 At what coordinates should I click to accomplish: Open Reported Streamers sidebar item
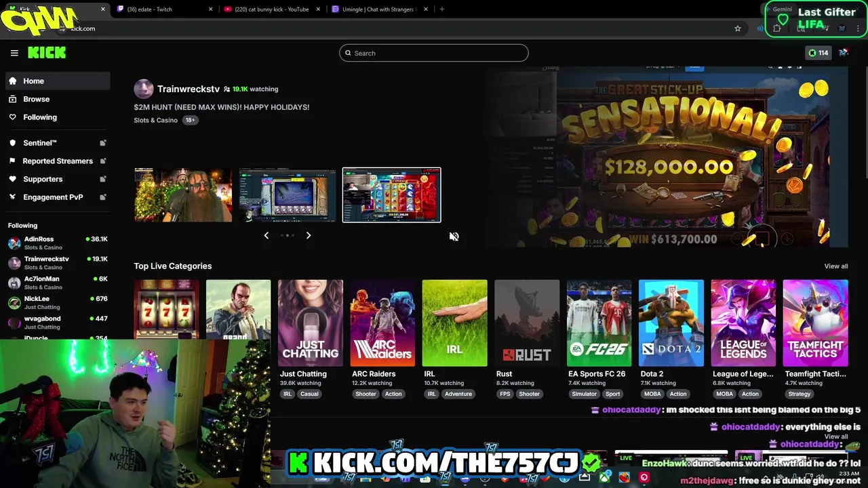coord(58,161)
